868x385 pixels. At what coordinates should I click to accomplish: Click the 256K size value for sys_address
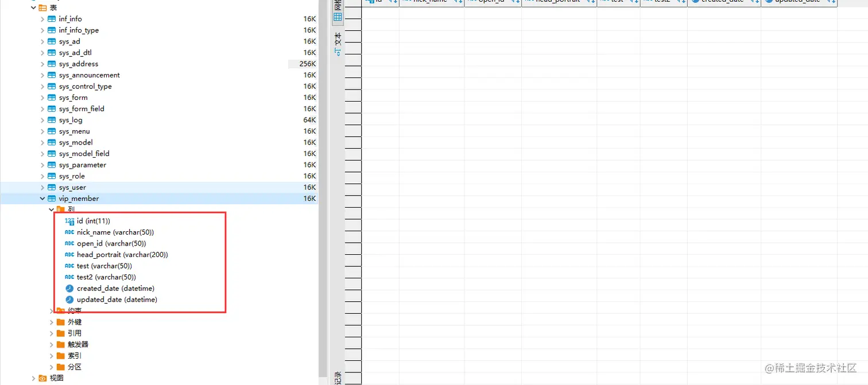pos(308,64)
